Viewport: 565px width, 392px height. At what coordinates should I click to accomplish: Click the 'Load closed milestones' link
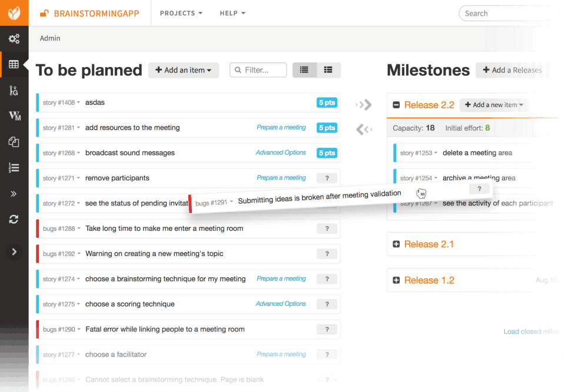click(x=531, y=331)
